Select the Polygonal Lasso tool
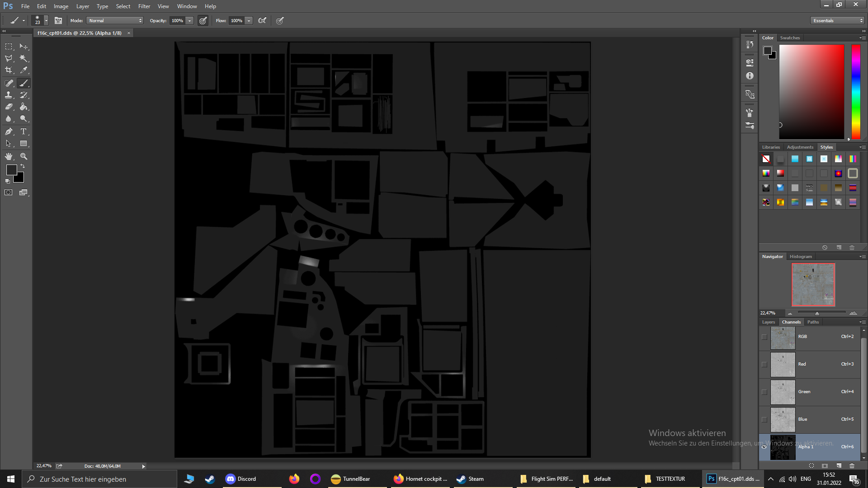This screenshot has width=868, height=488. click(9, 58)
